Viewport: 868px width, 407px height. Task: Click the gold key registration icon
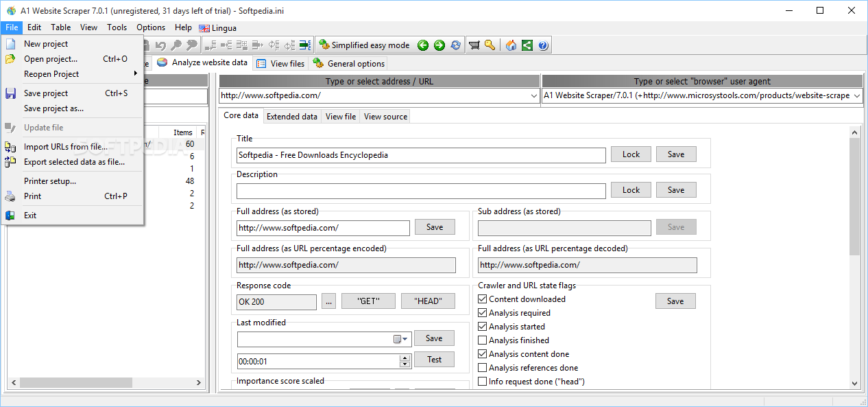490,45
